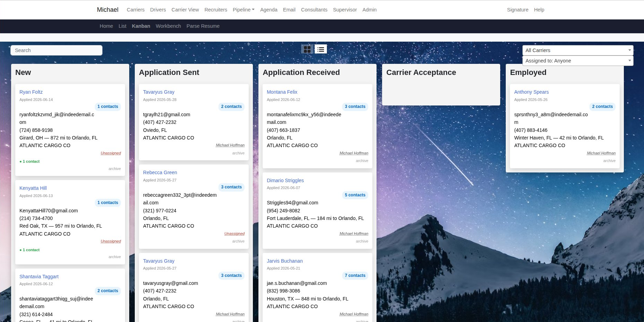Open Rebecca Green's profile
Image resolution: width=644 pixels, height=322 pixels.
(x=160, y=172)
